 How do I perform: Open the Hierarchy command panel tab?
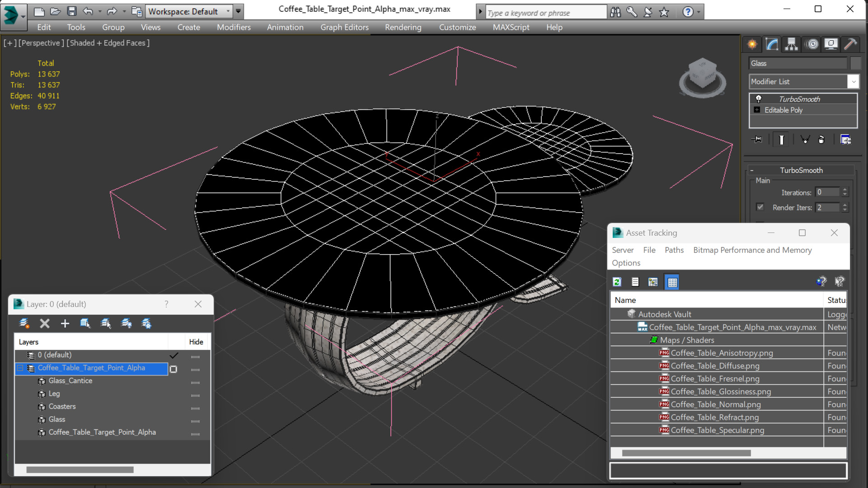791,44
